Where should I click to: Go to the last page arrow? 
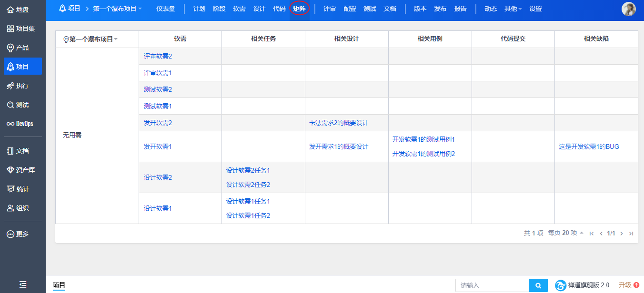(631, 234)
